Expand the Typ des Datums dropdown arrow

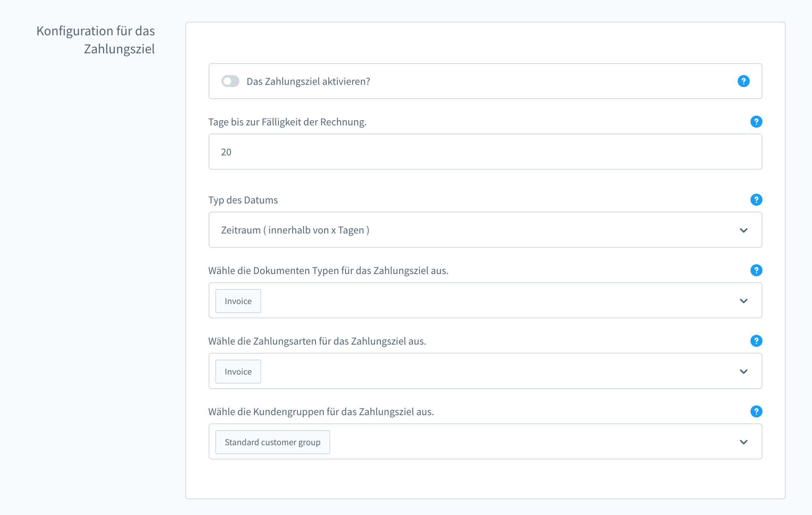pos(743,230)
